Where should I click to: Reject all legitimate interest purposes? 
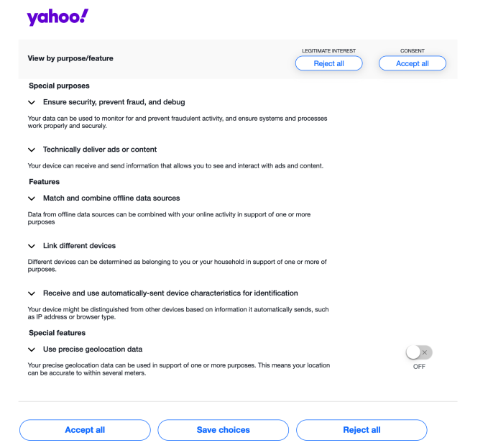point(328,63)
